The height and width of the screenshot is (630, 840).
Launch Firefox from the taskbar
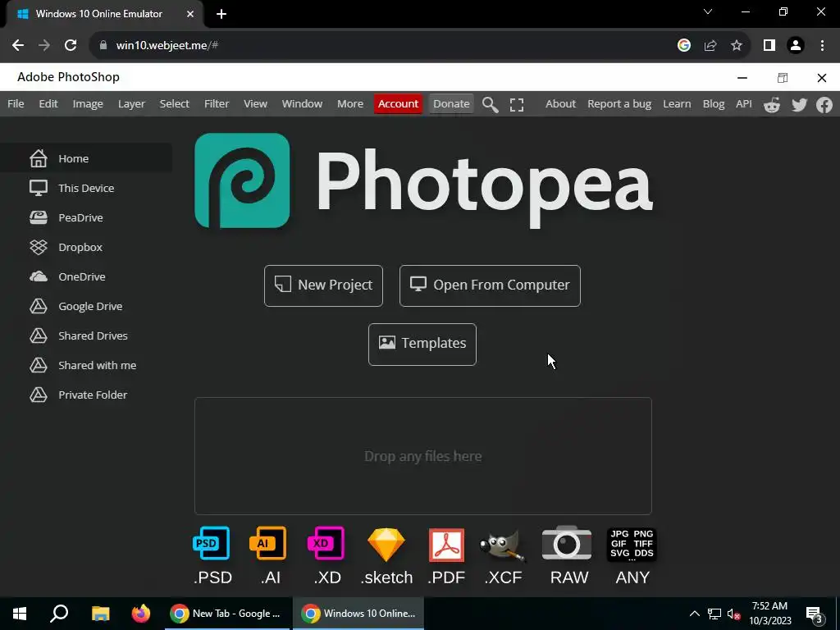click(141, 614)
